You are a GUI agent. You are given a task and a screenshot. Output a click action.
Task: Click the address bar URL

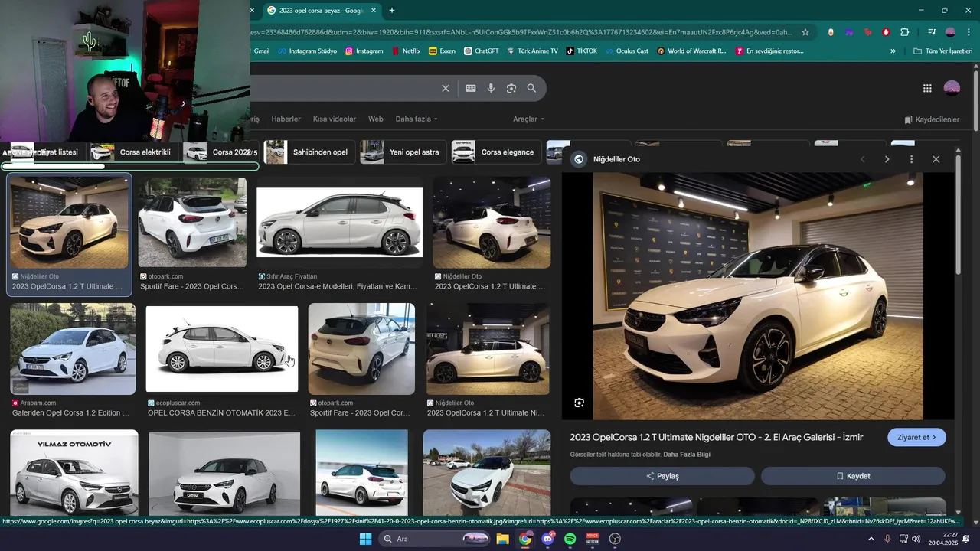click(x=522, y=32)
